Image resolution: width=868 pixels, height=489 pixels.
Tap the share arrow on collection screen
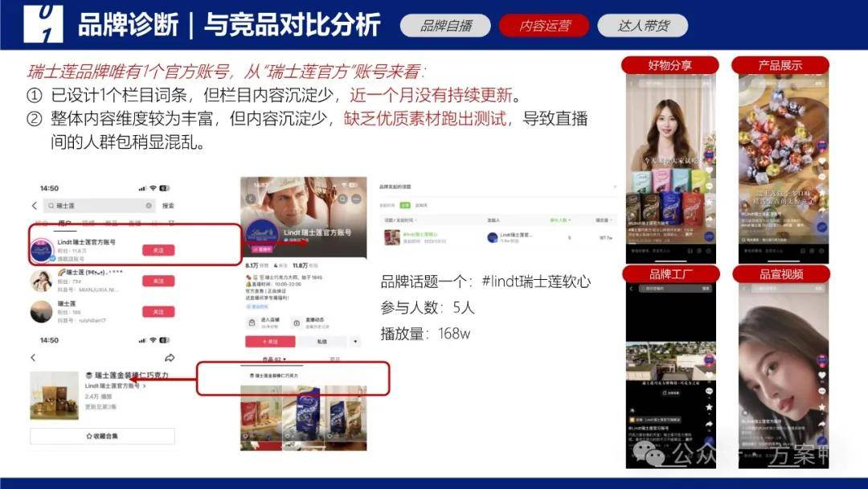click(x=170, y=358)
